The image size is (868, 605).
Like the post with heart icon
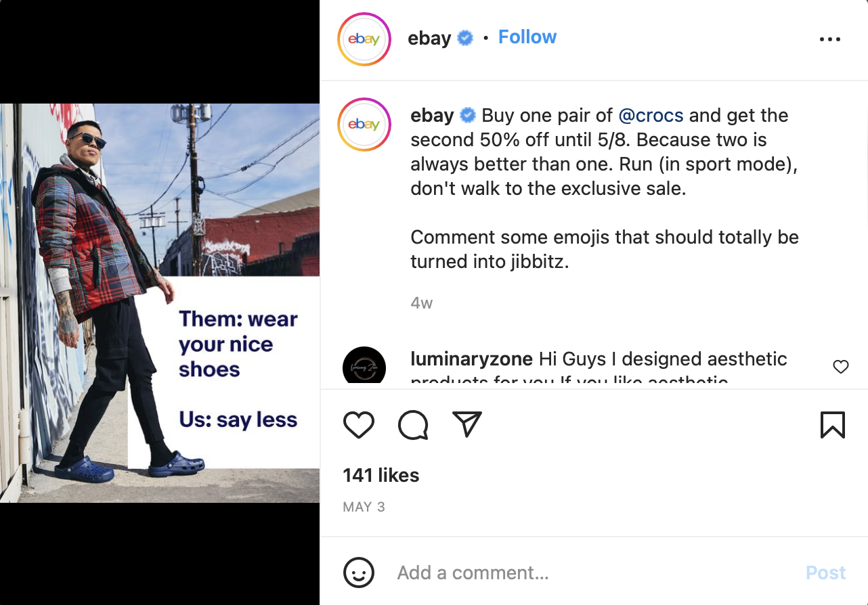pos(359,425)
